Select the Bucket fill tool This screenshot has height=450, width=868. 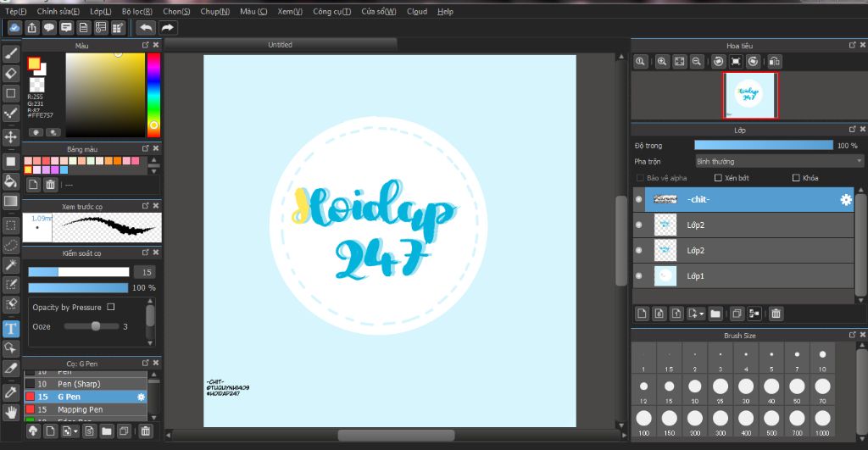(x=11, y=181)
